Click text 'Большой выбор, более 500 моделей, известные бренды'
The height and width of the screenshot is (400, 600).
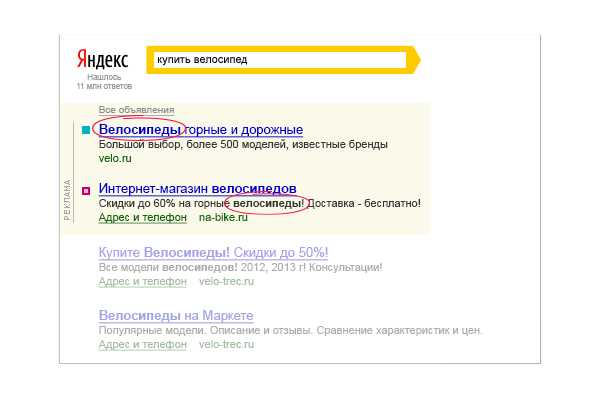pyautogui.click(x=243, y=144)
